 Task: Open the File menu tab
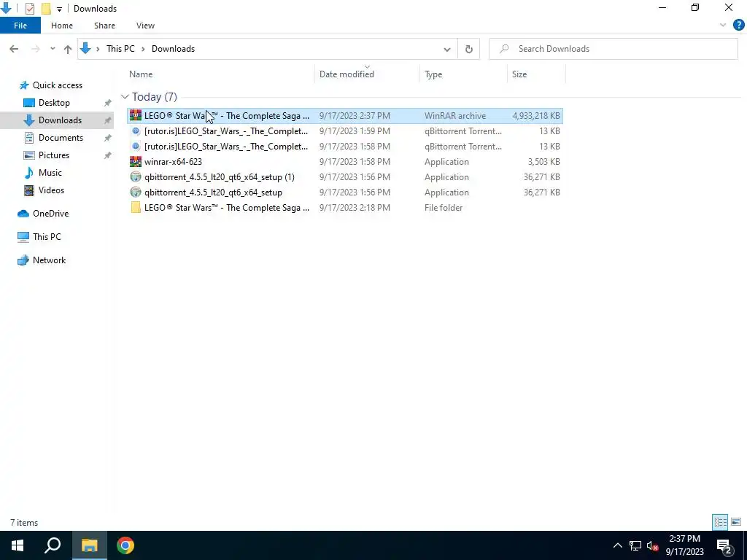point(20,26)
